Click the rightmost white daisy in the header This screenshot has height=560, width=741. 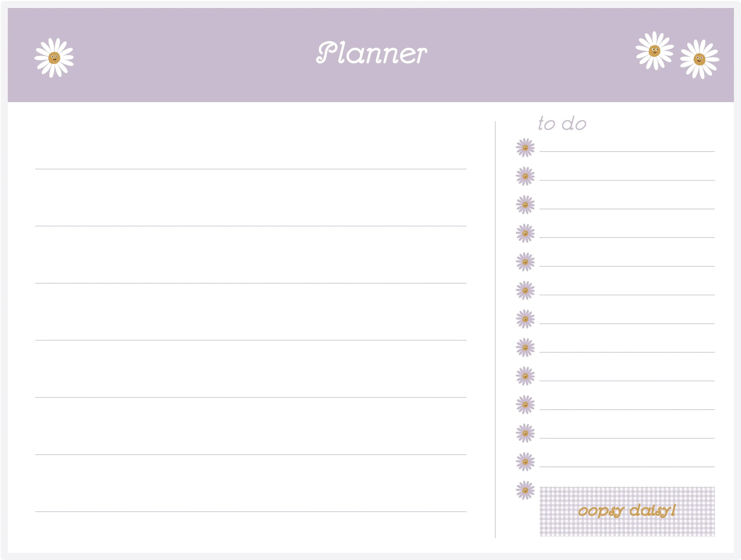[x=699, y=59]
